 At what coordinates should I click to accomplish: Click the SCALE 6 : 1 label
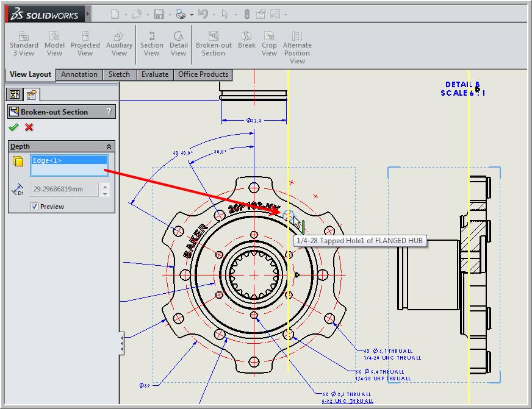[x=463, y=93]
